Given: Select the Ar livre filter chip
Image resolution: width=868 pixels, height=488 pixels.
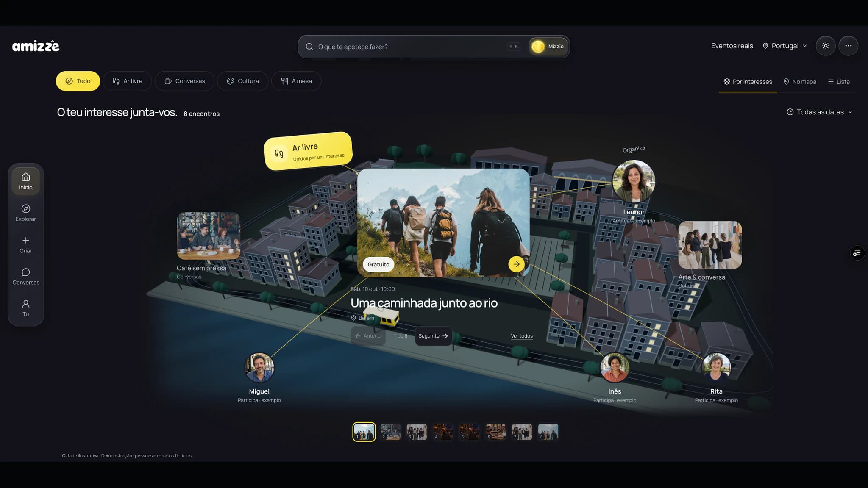Looking at the screenshot, I should click(x=127, y=81).
